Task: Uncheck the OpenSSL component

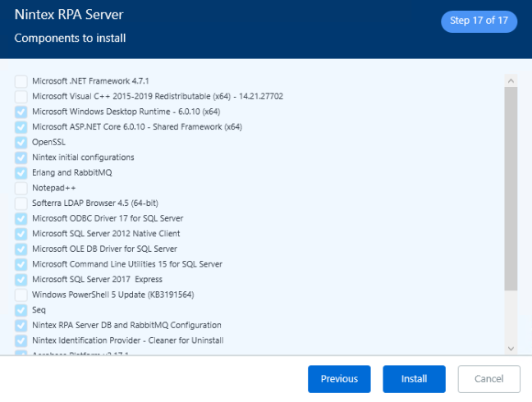Action: point(21,142)
